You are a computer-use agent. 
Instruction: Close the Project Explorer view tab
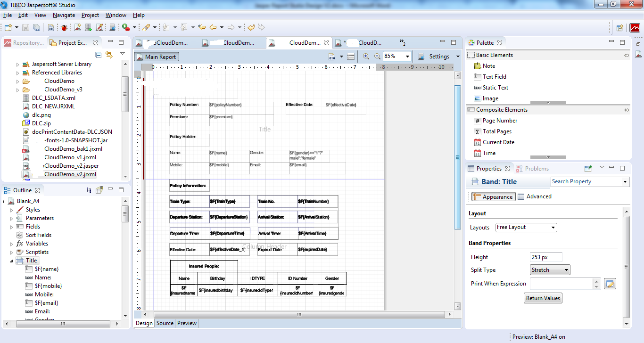tap(95, 43)
